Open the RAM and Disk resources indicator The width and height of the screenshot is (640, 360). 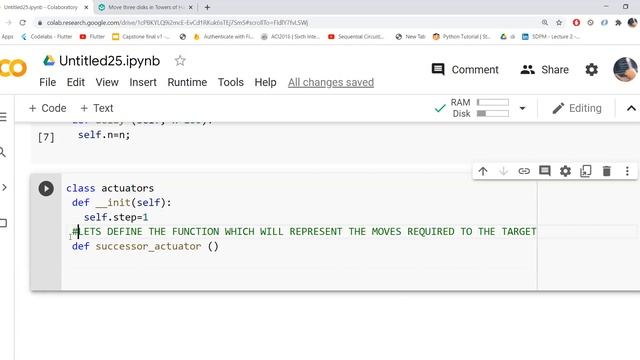[480, 108]
